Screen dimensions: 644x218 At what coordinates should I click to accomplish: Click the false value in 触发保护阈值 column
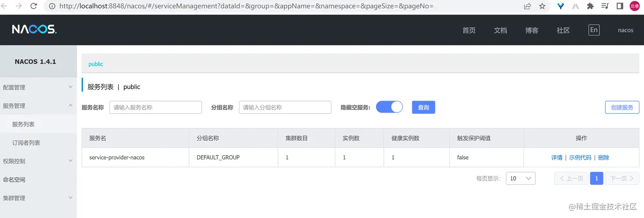point(463,158)
